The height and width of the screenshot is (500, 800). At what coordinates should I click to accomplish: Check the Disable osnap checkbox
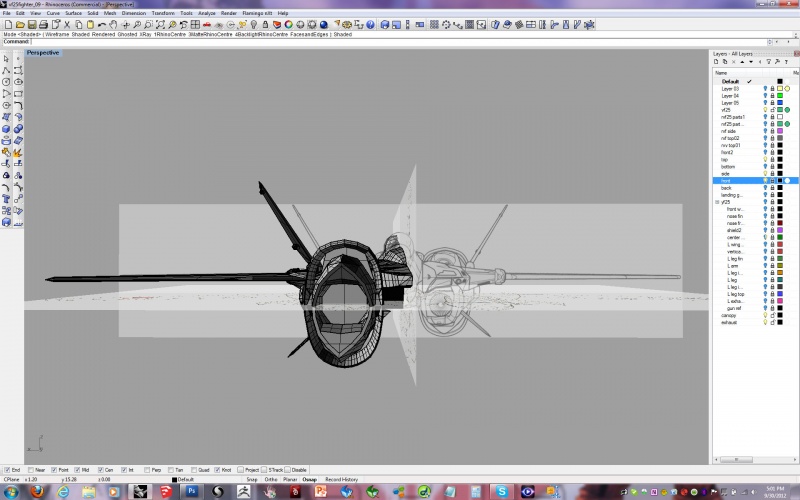pos(287,470)
